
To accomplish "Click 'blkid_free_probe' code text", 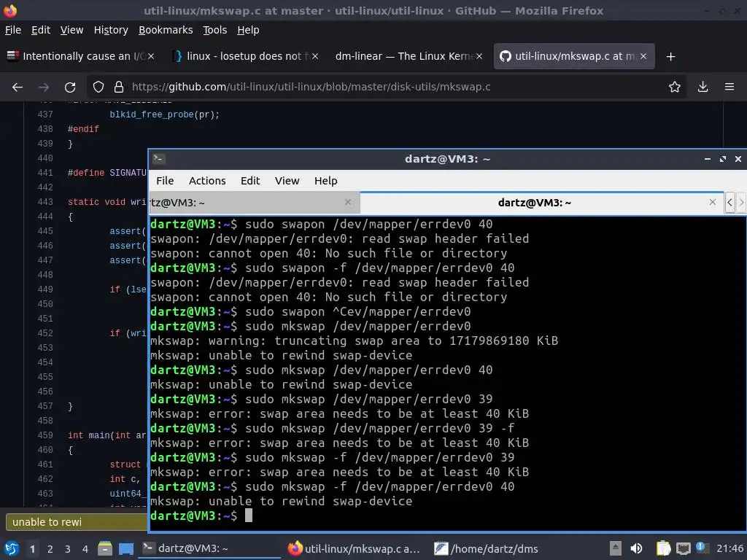I will pos(152,114).
